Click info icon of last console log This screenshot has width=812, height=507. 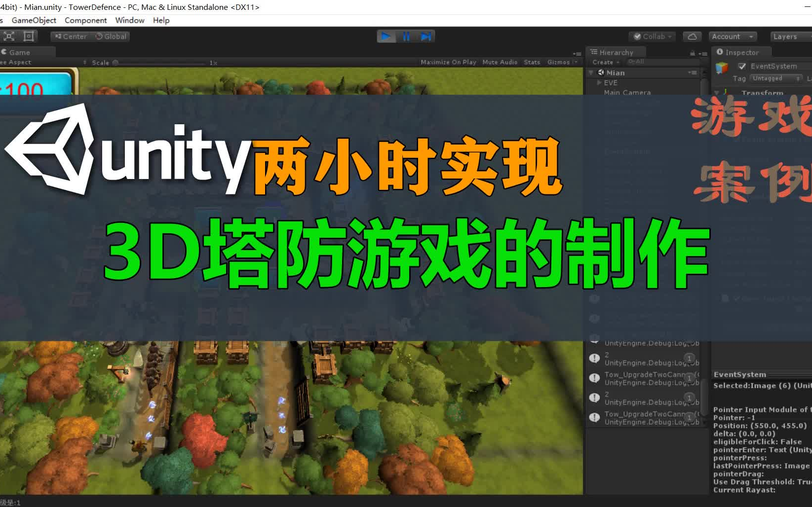coord(594,417)
